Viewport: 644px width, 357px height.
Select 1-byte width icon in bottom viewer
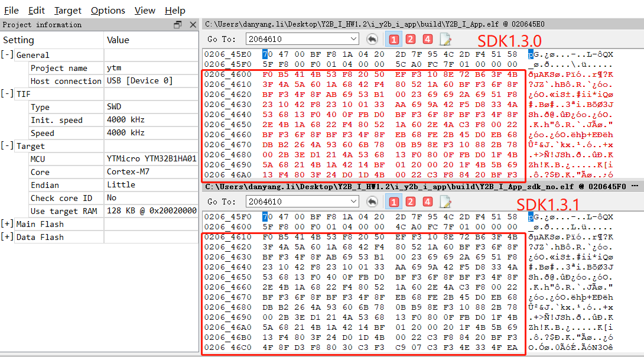pyautogui.click(x=393, y=202)
